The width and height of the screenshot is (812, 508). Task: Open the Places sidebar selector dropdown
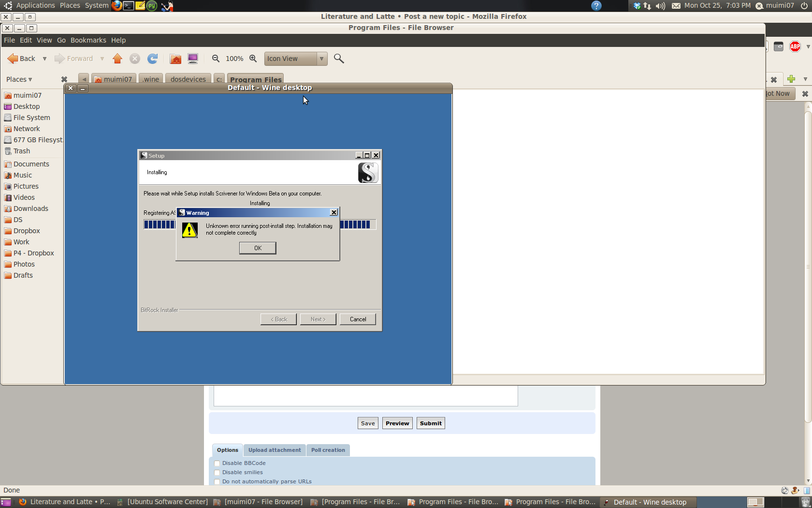(x=19, y=79)
